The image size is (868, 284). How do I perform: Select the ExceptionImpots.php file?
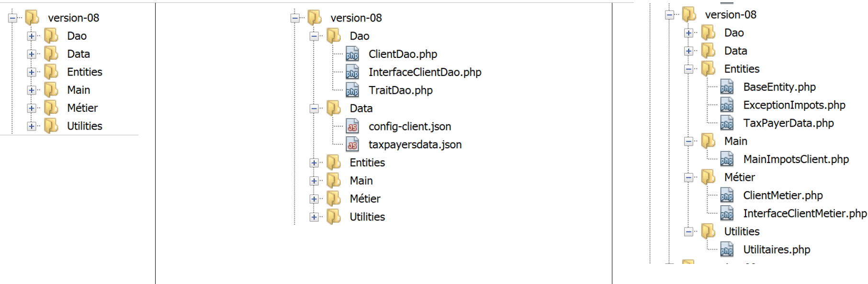point(794,105)
